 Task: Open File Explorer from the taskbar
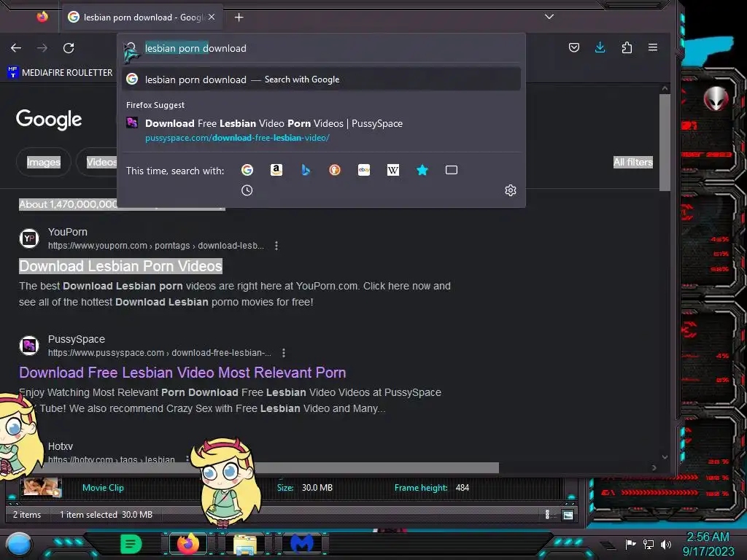point(245,544)
